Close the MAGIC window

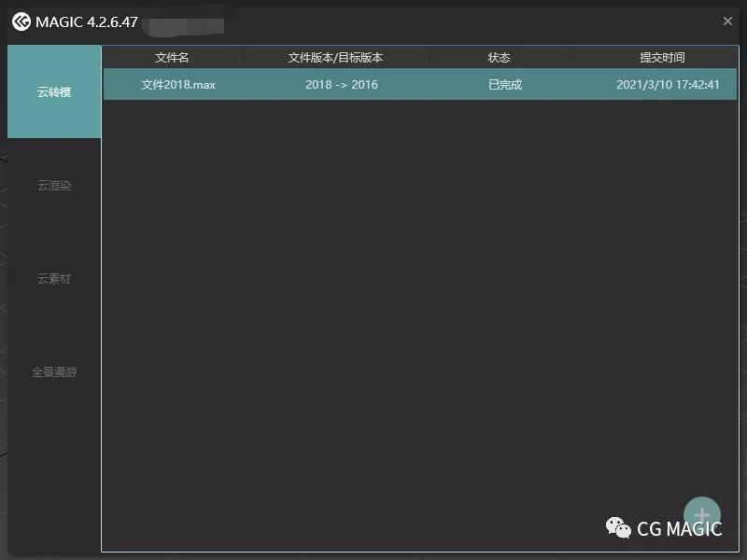coord(727,21)
